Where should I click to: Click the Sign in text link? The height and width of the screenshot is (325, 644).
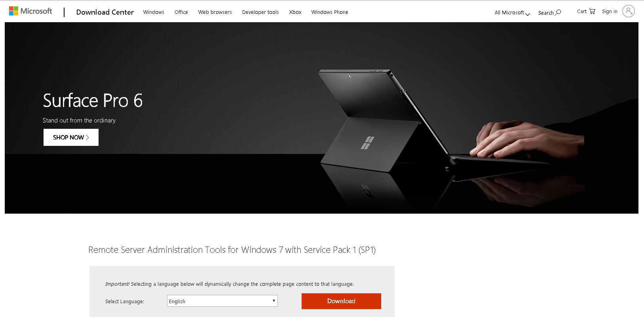point(610,11)
